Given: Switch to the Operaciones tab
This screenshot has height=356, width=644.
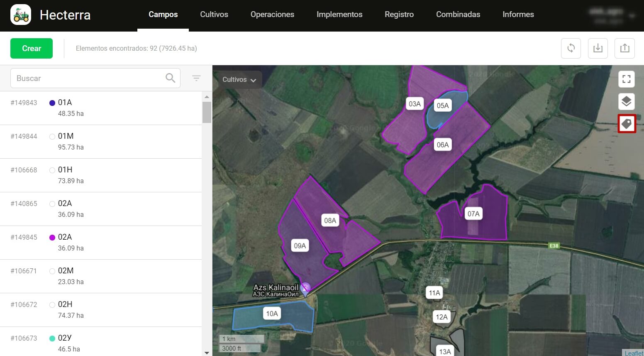Looking at the screenshot, I should (x=272, y=15).
